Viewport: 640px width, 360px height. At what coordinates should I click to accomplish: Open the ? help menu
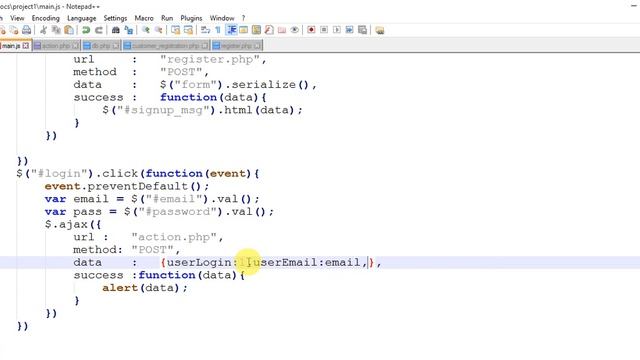click(243, 18)
